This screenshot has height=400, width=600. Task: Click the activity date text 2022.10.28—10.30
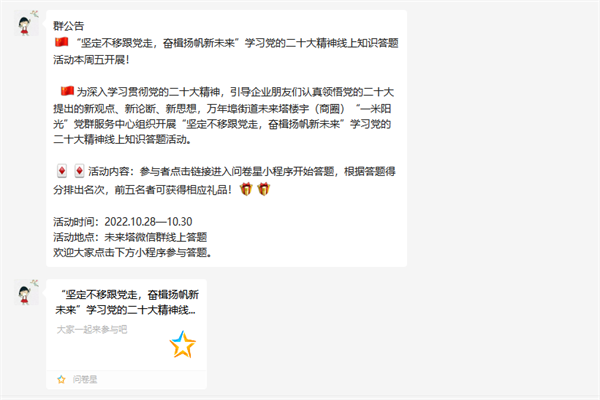click(148, 222)
